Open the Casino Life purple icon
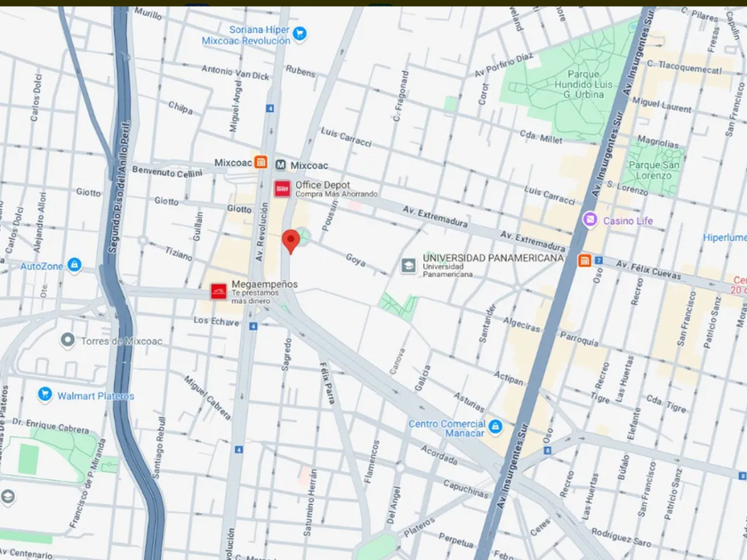The height and width of the screenshot is (560, 747). [590, 220]
